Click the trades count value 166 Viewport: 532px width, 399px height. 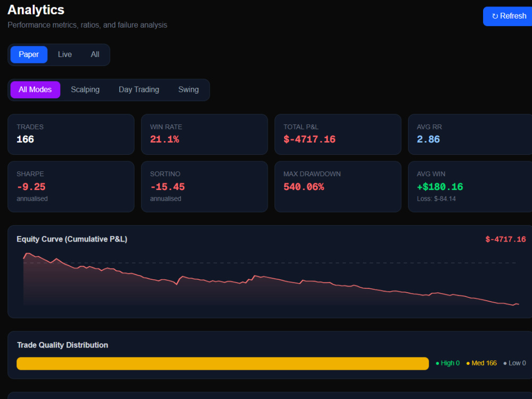(26, 139)
